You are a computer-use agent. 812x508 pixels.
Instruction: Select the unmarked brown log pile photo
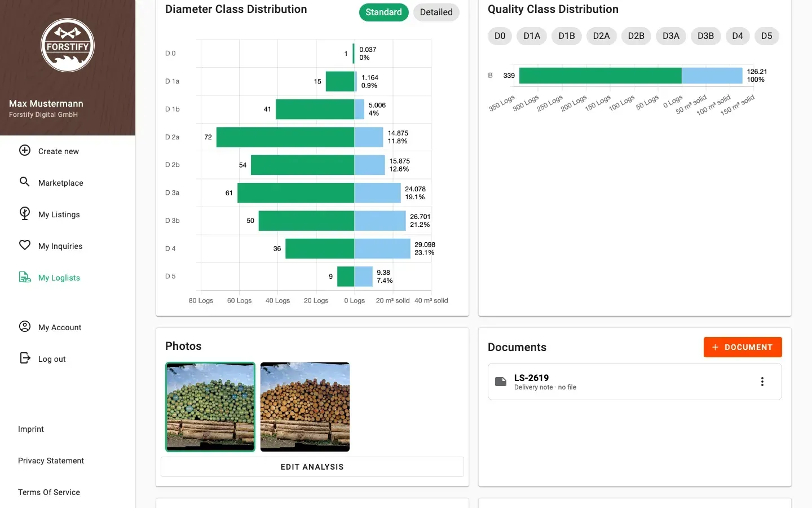[x=305, y=407]
